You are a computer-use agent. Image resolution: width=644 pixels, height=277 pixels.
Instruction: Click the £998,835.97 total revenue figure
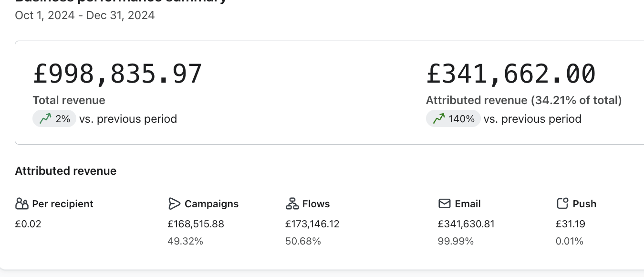tap(117, 74)
